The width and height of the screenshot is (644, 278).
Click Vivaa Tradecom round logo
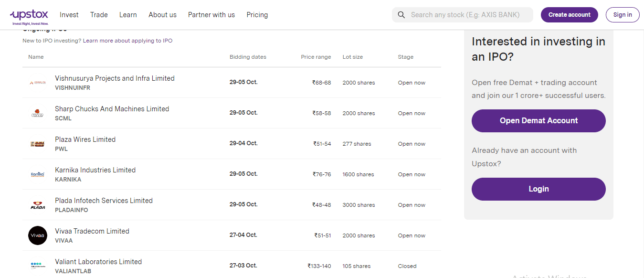point(37,235)
